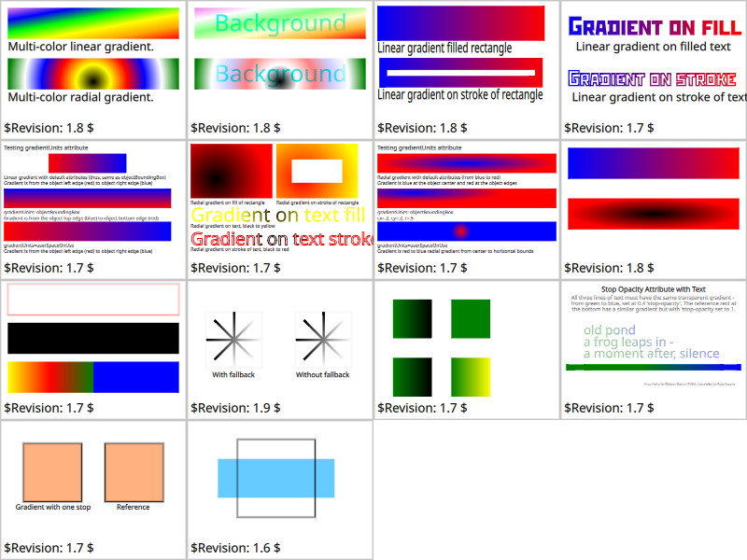
Task: Click the multi-color radial gradient bar
Action: pos(92,74)
